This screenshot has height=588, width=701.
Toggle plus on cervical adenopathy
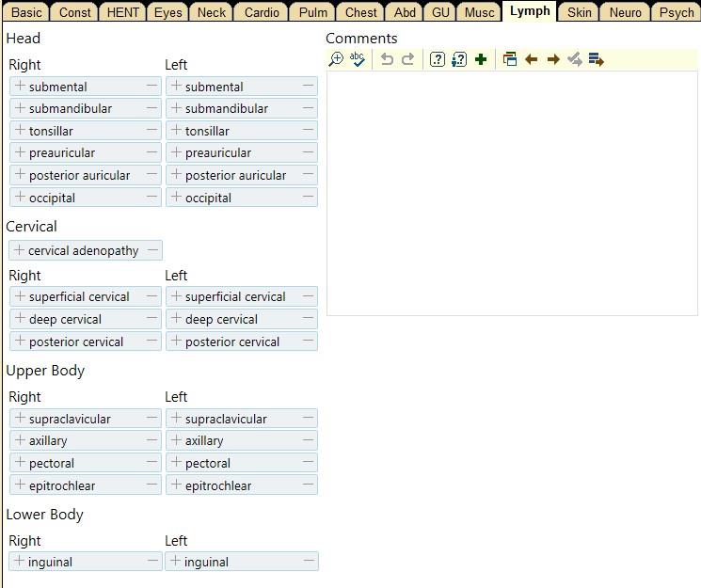click(19, 250)
